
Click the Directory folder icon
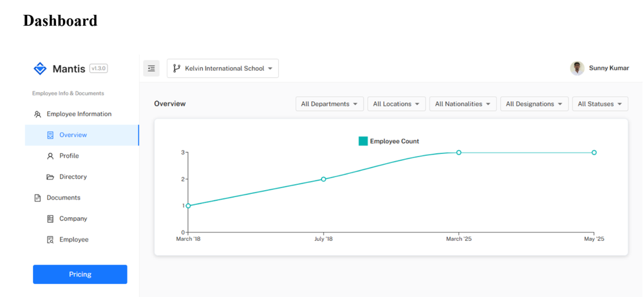pyautogui.click(x=50, y=177)
